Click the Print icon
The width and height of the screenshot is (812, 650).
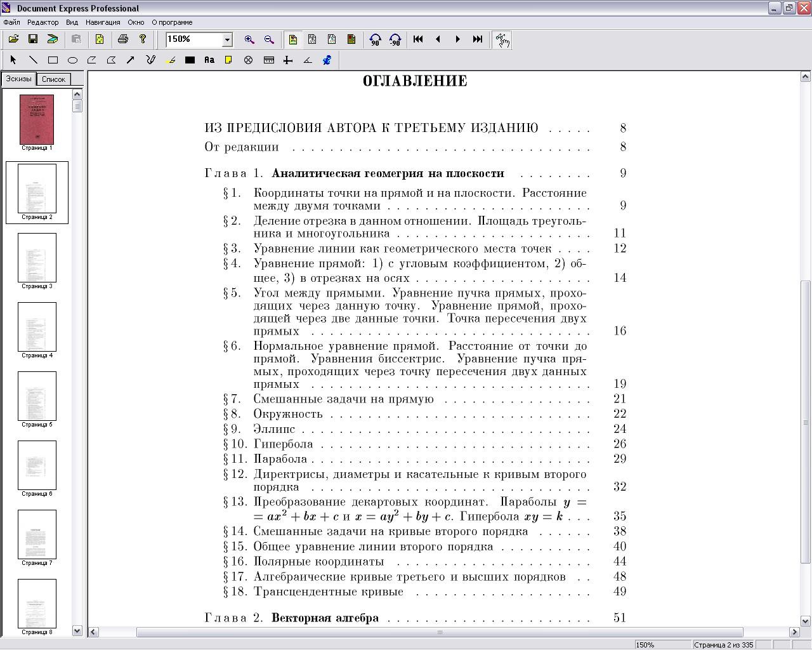[123, 39]
